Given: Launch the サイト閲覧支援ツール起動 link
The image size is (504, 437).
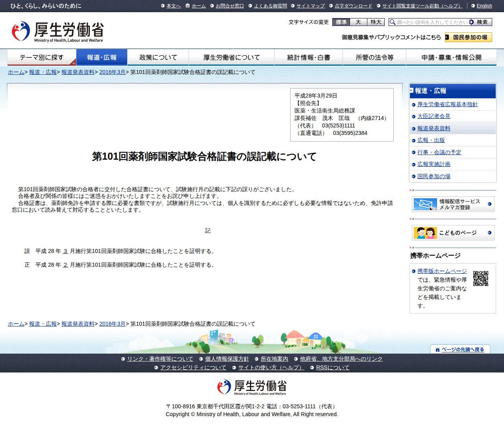Looking at the screenshot, I should pos(422,6).
